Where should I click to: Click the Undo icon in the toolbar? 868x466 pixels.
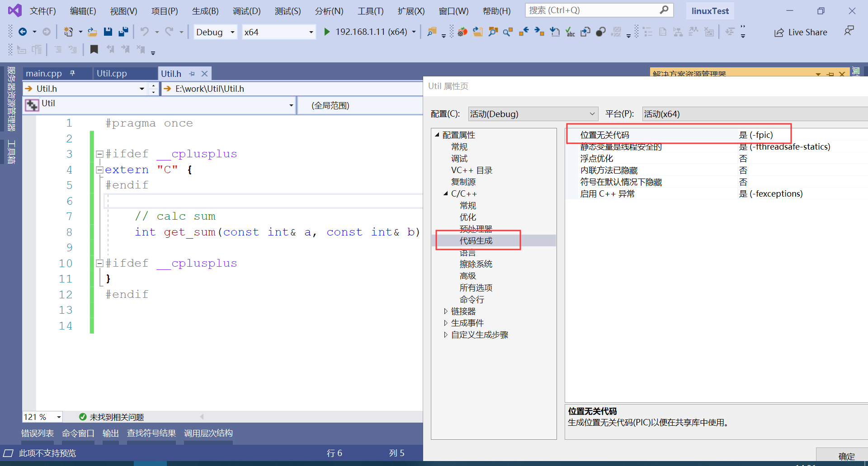pyautogui.click(x=145, y=32)
